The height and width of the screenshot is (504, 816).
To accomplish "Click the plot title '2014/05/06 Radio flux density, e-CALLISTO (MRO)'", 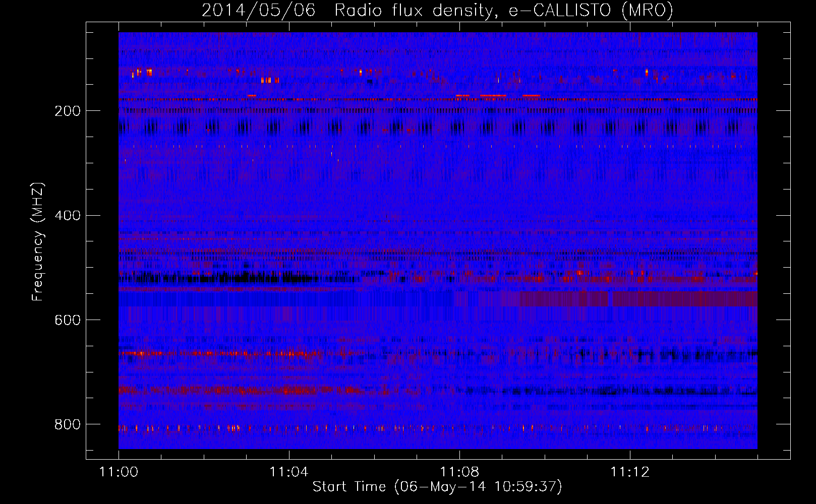I will click(x=437, y=10).
